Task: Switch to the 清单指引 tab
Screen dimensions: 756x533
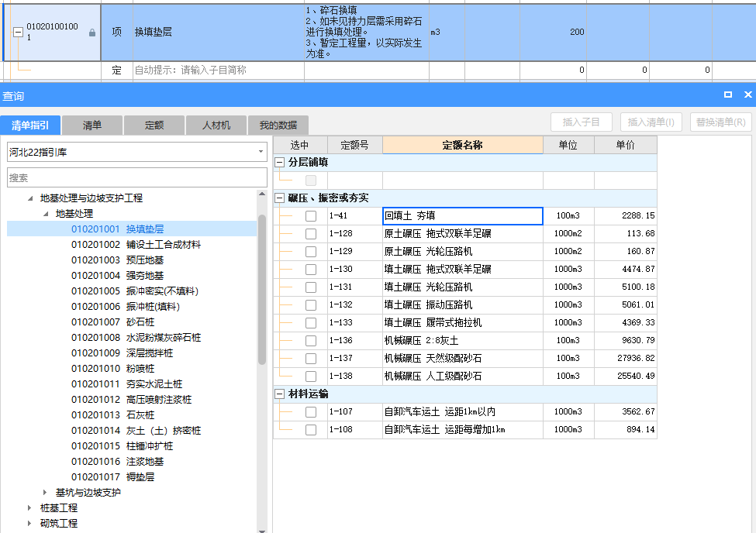Action: point(30,126)
